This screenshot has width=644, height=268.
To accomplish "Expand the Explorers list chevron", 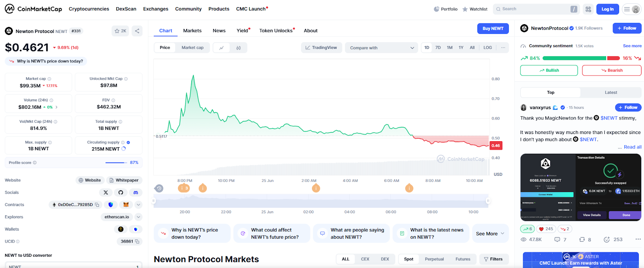I will [138, 217].
